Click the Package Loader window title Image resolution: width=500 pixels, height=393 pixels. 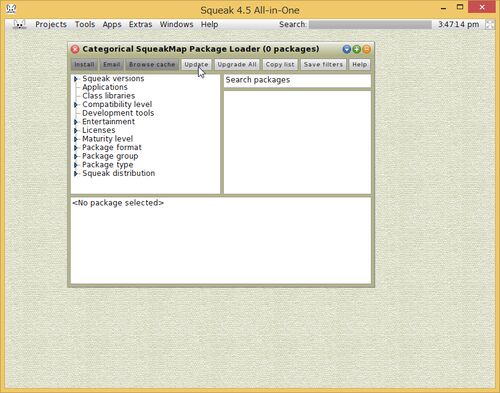pos(201,49)
